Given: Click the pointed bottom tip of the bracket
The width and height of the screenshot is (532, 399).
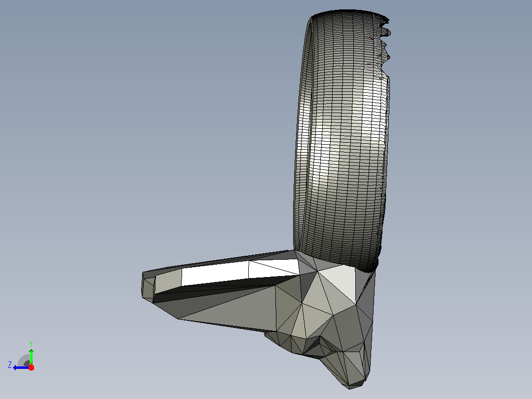Looking at the screenshot, I should pyautogui.click(x=350, y=386).
